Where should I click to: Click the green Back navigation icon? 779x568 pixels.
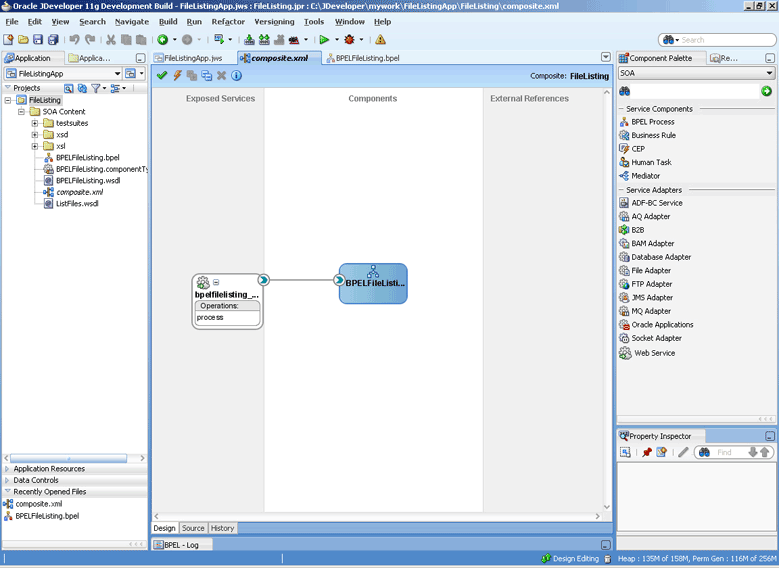162,40
